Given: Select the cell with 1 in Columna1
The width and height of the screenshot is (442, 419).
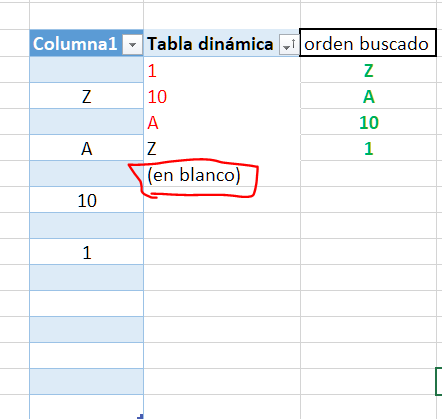Looking at the screenshot, I should 86,252.
